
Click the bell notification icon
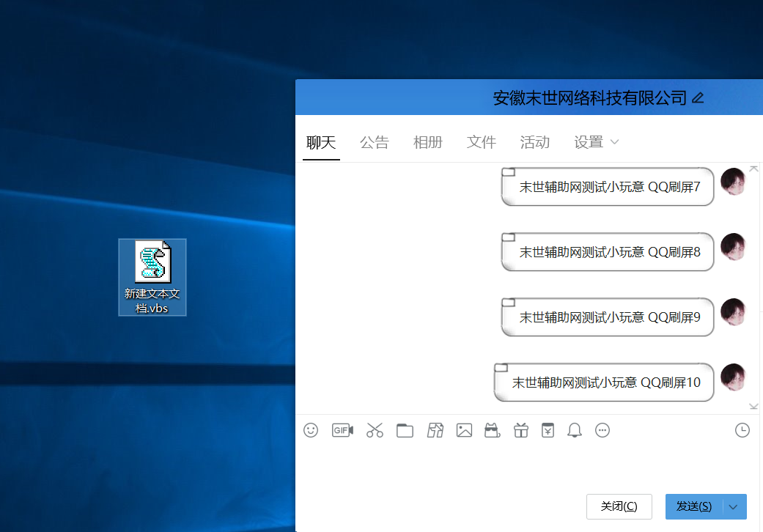pyautogui.click(x=575, y=430)
